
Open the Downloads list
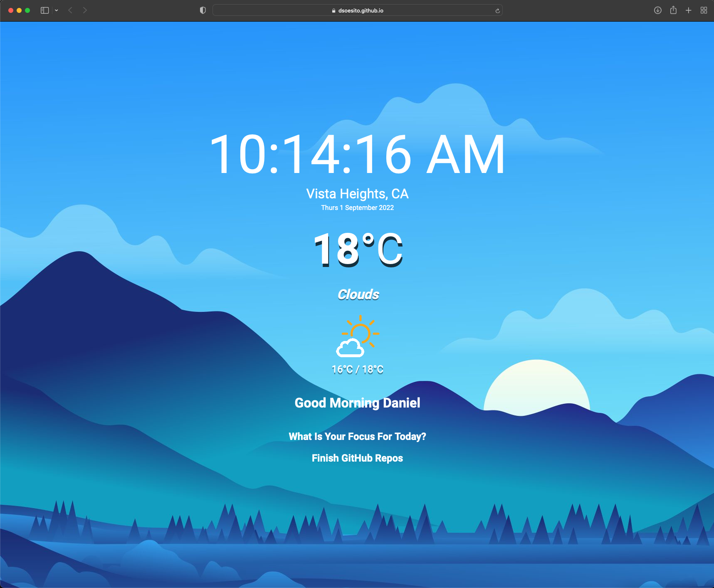click(657, 10)
